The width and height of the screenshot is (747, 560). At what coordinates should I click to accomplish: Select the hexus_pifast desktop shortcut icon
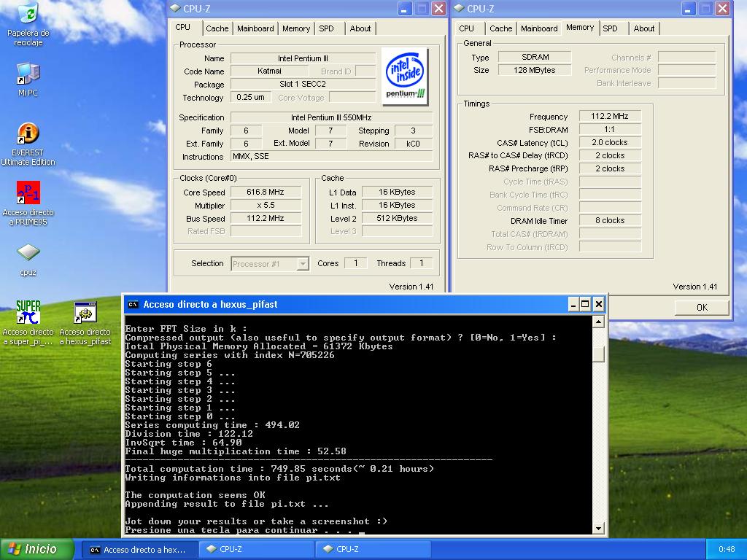[85, 312]
